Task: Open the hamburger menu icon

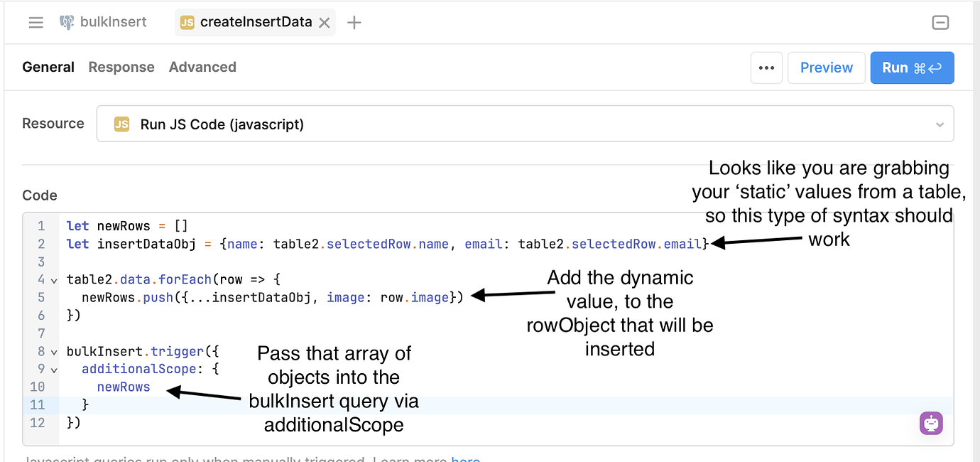Action: coord(36,23)
